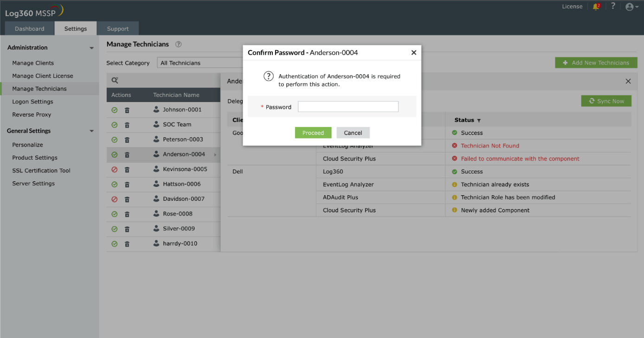This screenshot has width=644, height=338.
Task: Open Logon Settings in sidebar
Action: pyautogui.click(x=32, y=102)
